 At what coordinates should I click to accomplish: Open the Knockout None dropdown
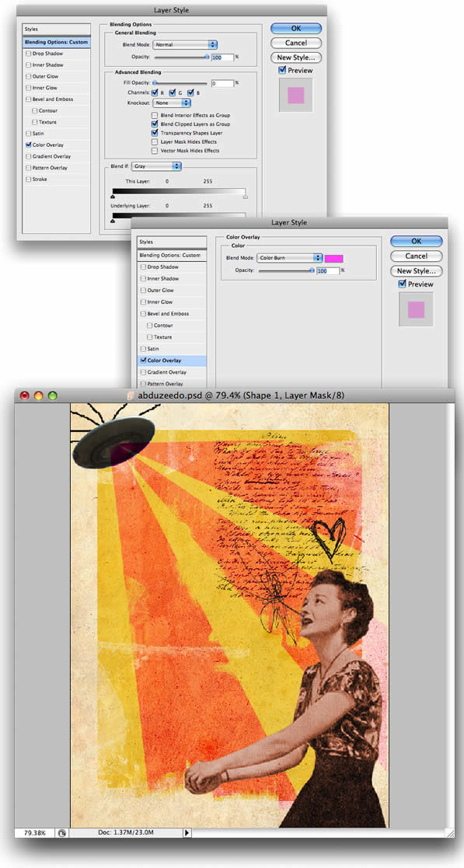[173, 103]
